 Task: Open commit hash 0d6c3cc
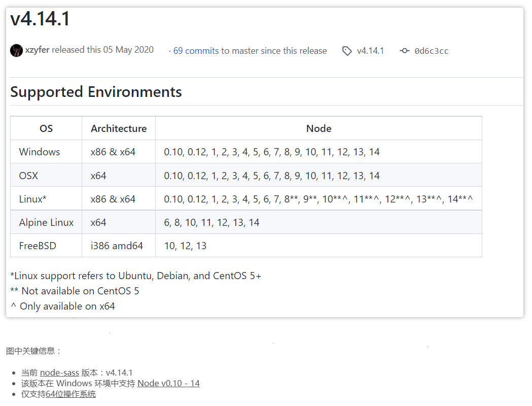431,51
